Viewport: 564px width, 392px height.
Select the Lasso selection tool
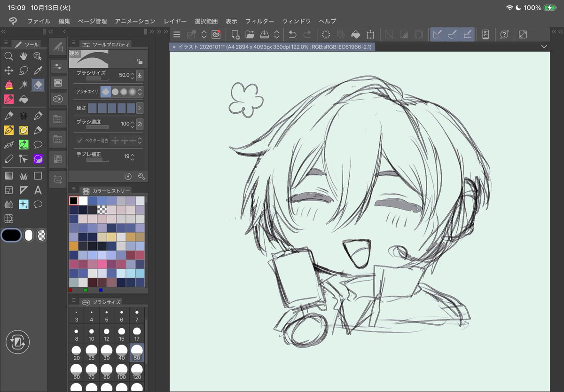coord(23,71)
